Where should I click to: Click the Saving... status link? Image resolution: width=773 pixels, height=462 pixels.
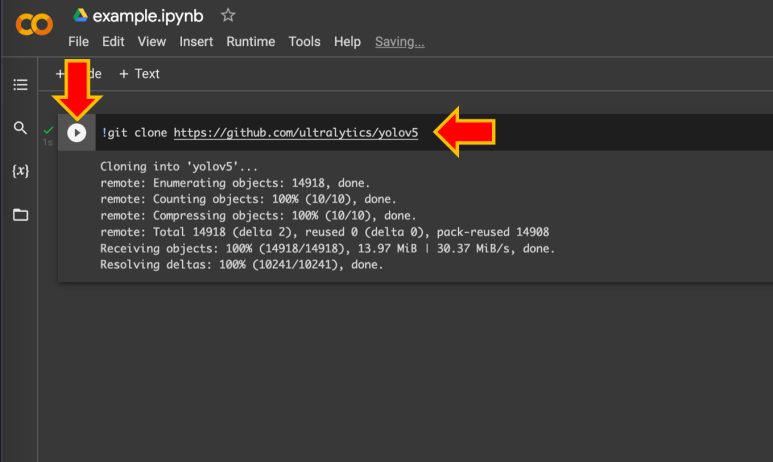click(x=399, y=42)
